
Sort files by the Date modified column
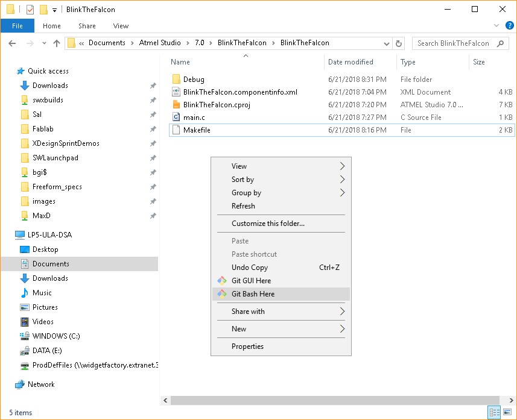(350, 62)
